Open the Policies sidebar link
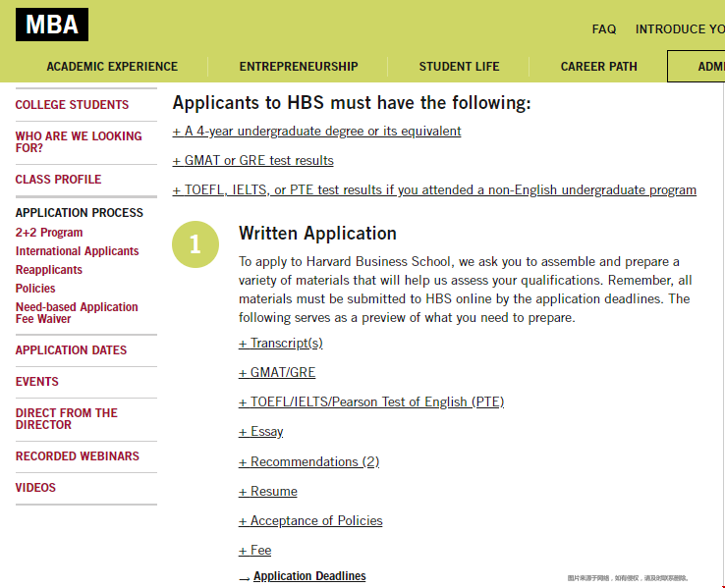Image resolution: width=725 pixels, height=588 pixels. pyautogui.click(x=35, y=289)
